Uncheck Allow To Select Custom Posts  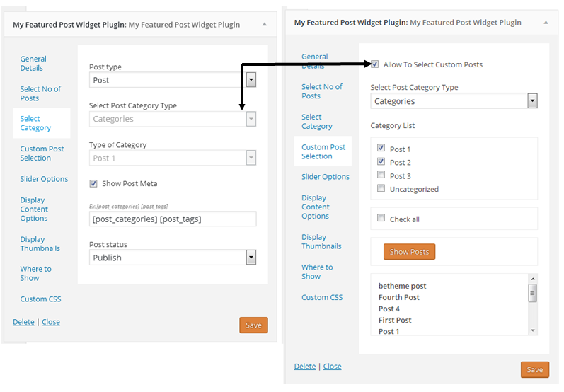tap(374, 64)
